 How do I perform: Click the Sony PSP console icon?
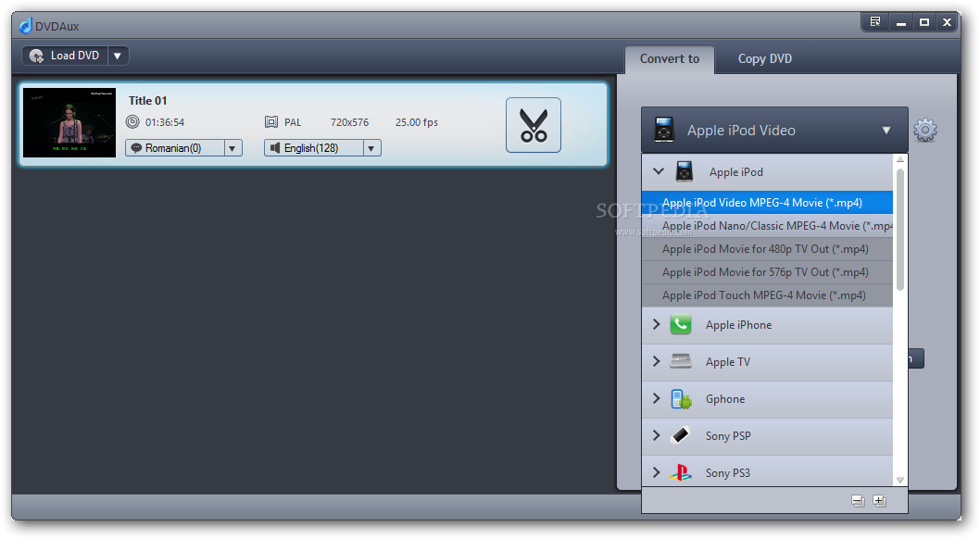tap(680, 435)
